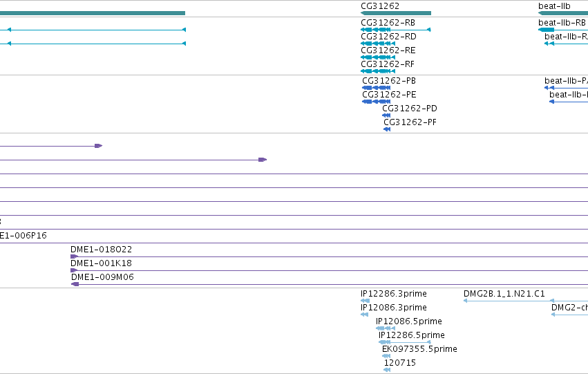
Task: Select the CG31262-RF transcript feature
Action: click(x=378, y=71)
